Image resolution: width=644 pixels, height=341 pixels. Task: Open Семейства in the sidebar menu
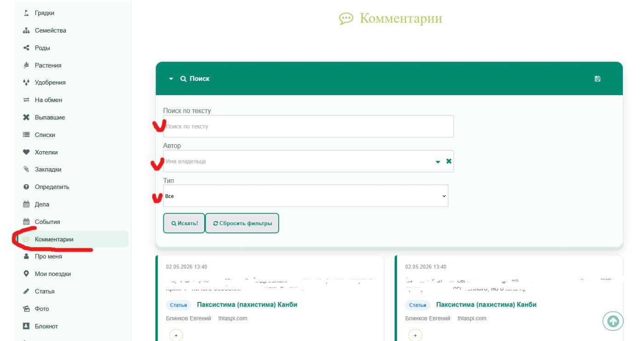[51, 31]
